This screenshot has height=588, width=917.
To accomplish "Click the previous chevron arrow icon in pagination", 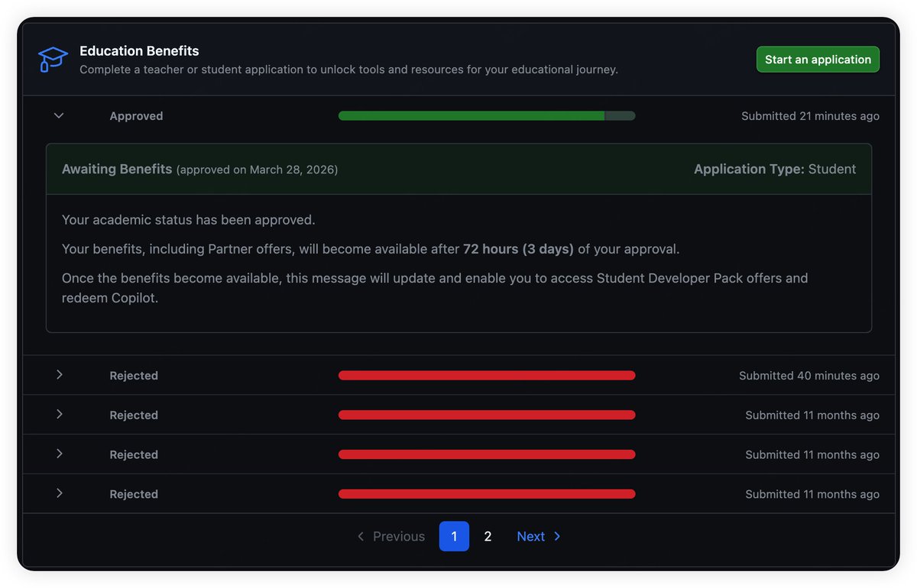I will tap(361, 536).
